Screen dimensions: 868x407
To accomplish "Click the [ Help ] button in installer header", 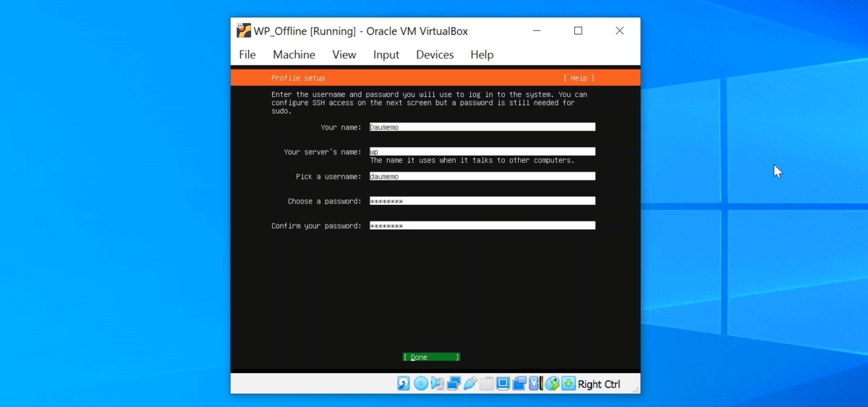I will (x=579, y=77).
